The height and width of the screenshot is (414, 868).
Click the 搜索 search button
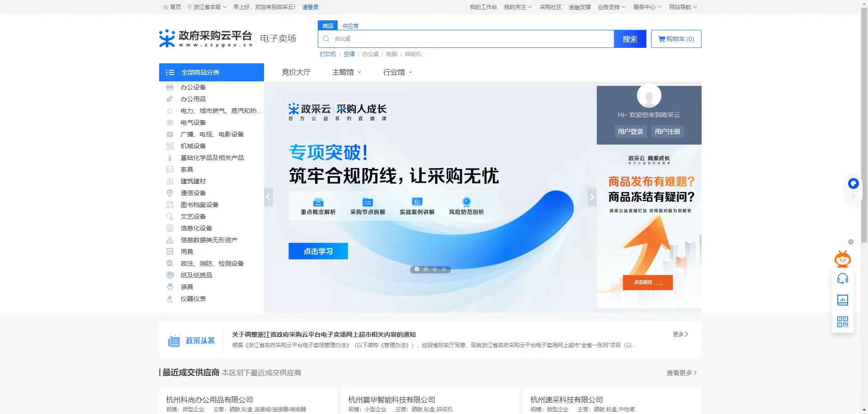pyautogui.click(x=630, y=39)
